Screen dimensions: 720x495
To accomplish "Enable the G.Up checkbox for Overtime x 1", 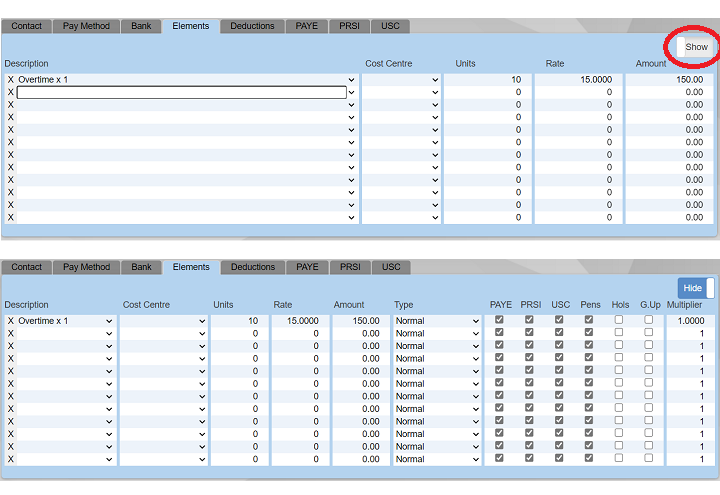I will 649,321.
